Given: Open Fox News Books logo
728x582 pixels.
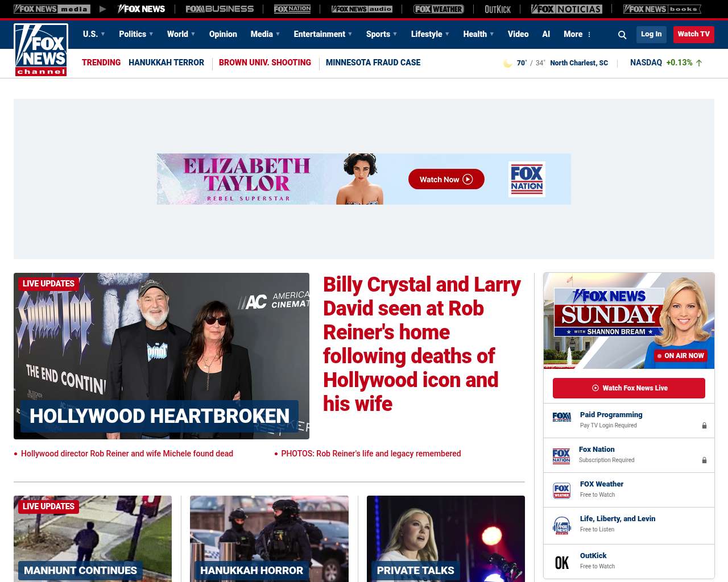Looking at the screenshot, I should (x=662, y=9).
